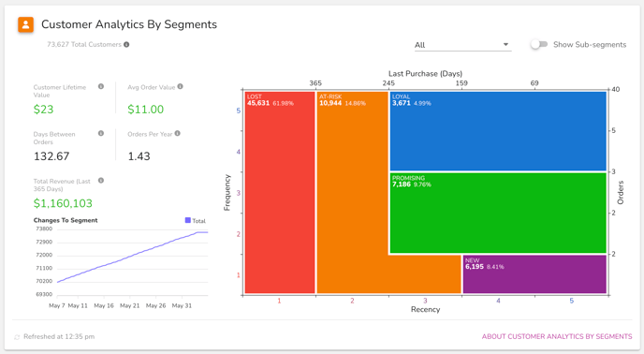Toggle the Total legend color swatch
This screenshot has width=644, height=354.
[188, 220]
